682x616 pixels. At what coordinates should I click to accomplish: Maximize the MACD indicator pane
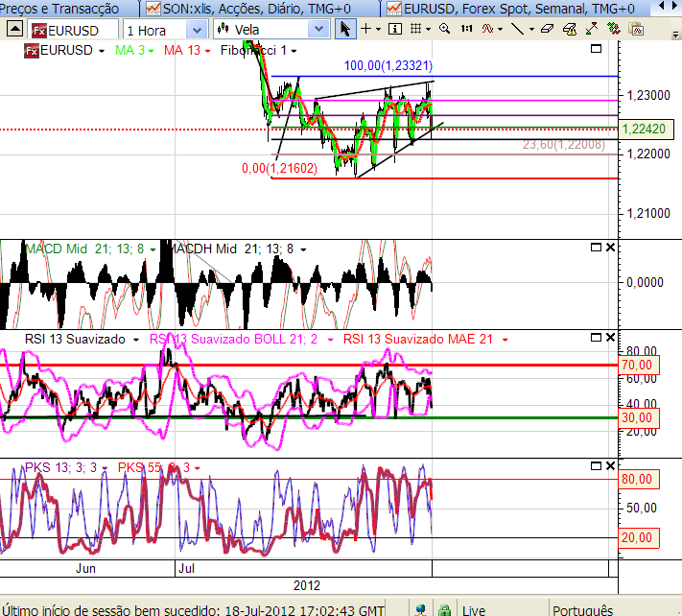[596, 248]
